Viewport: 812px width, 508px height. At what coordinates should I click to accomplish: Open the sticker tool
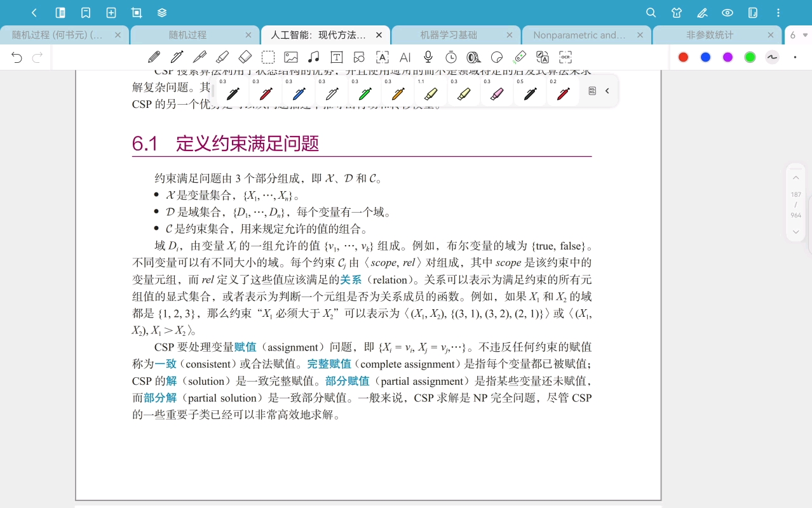[x=497, y=57]
